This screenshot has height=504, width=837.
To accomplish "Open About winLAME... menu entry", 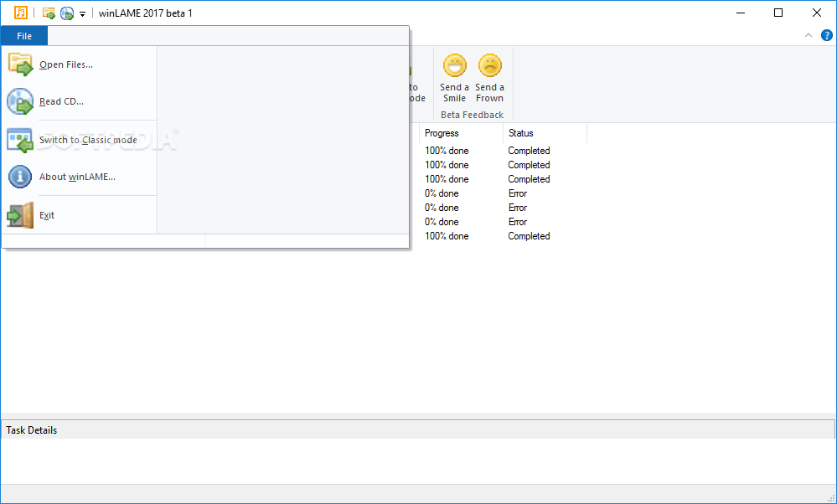I will coord(79,177).
